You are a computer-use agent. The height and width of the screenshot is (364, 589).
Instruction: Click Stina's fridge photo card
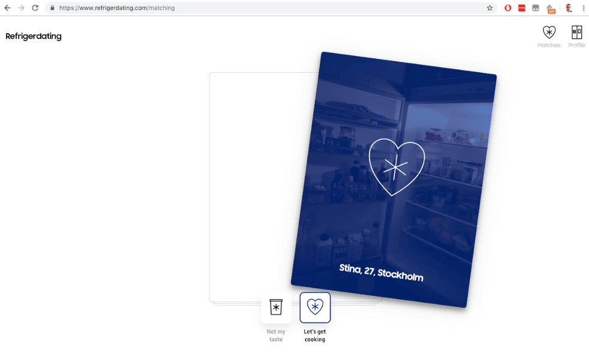394,180
